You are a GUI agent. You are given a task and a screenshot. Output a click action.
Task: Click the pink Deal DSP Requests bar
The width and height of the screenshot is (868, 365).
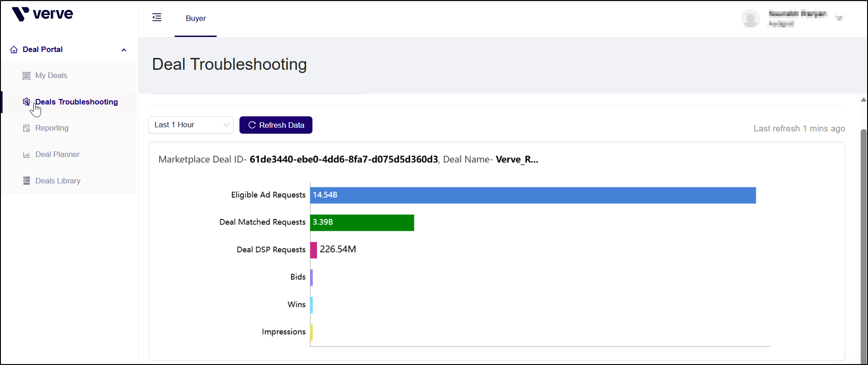tap(314, 250)
